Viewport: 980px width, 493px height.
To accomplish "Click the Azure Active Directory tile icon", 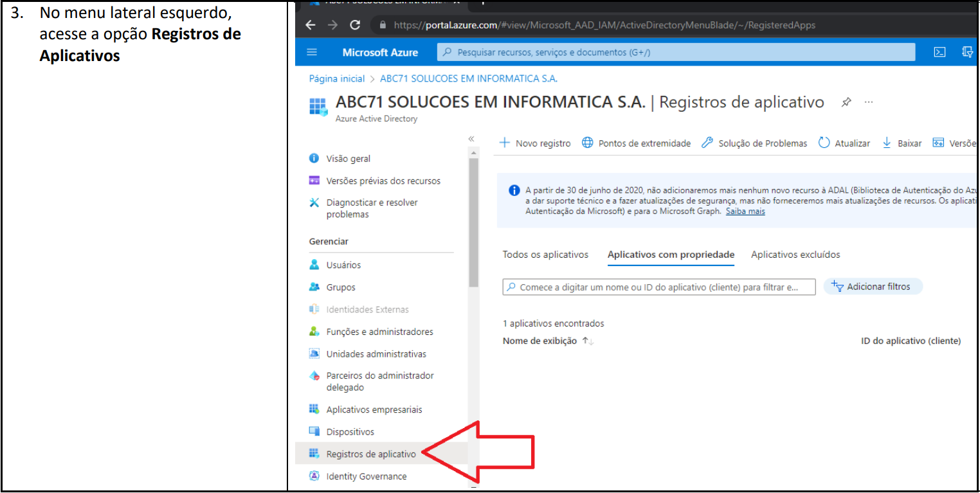I will pyautogui.click(x=319, y=107).
